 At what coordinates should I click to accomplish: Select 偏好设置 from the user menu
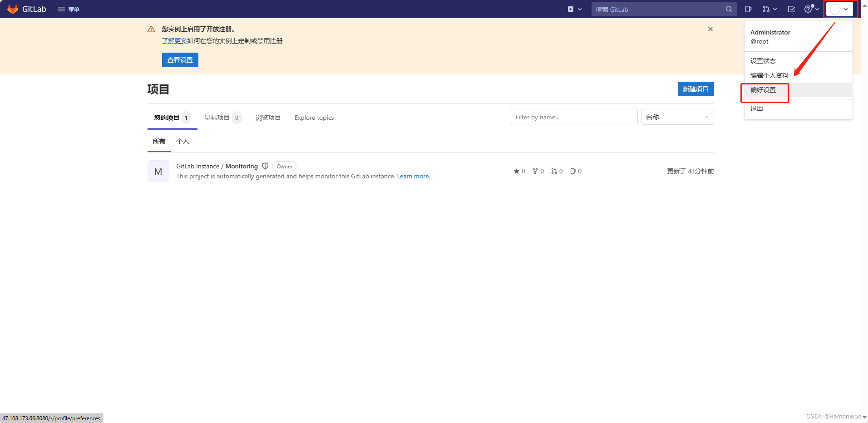763,90
